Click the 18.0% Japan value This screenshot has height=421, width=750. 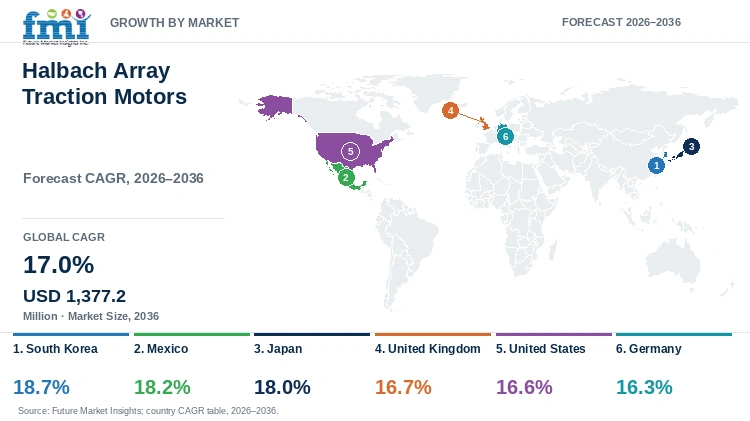(x=282, y=387)
